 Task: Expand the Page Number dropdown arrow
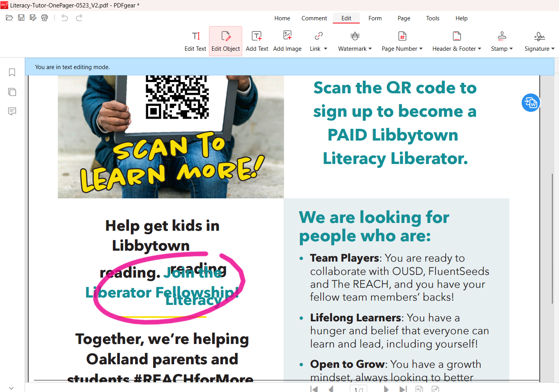coord(421,49)
